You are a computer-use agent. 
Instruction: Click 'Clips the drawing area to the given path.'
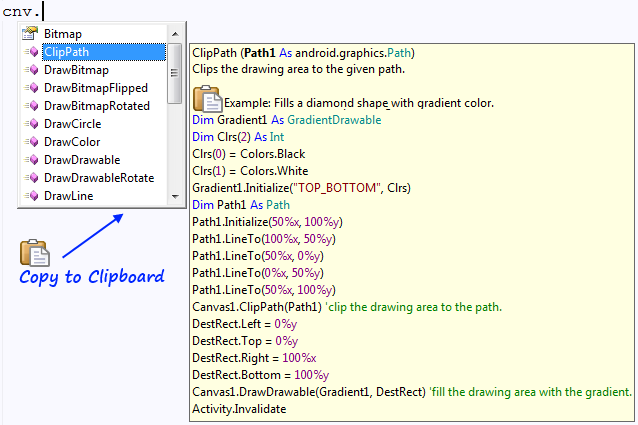click(x=298, y=69)
